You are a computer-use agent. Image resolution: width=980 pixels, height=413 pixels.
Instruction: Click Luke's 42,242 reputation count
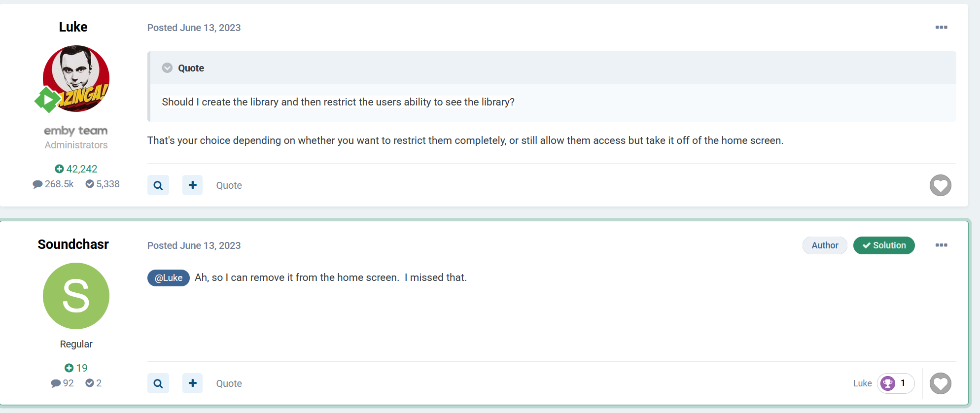pos(76,169)
